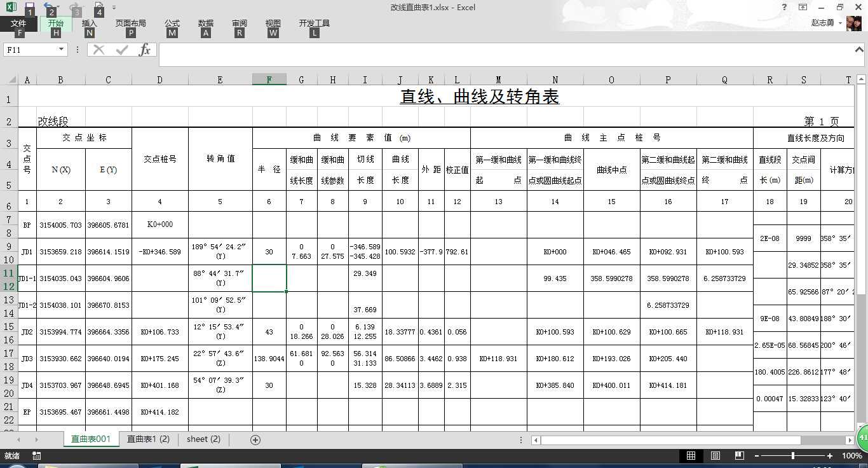Click the cancel X icon in formula bar
Viewport: 868px width, 468px height.
(x=98, y=50)
